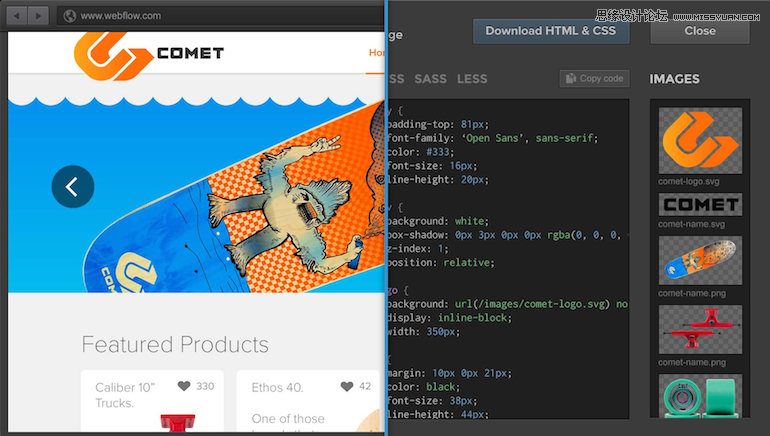Like the Ethos 40 heart icon

click(347, 386)
